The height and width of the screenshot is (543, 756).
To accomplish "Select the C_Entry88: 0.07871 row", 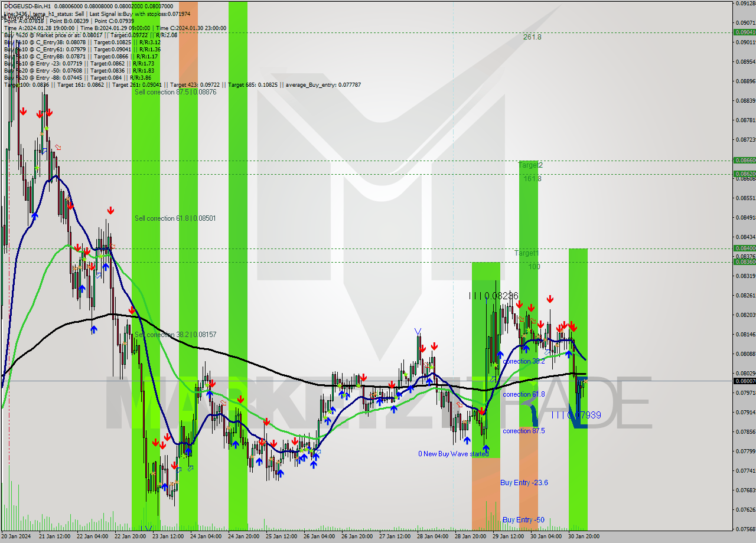I will click(81, 56).
